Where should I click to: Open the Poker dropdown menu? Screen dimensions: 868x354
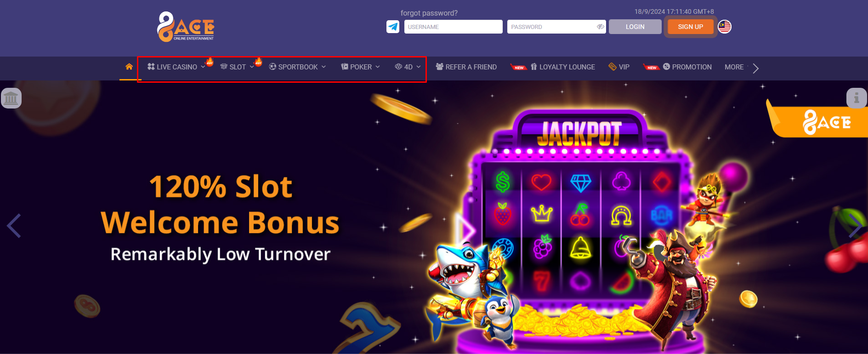(360, 67)
